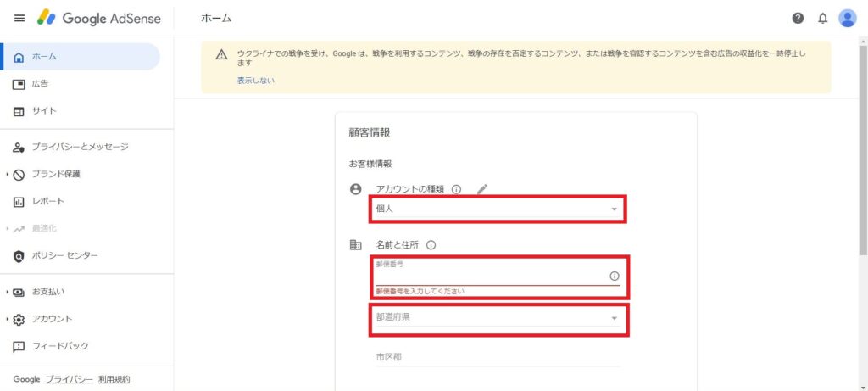Open サイト from the sidebar

[x=44, y=111]
